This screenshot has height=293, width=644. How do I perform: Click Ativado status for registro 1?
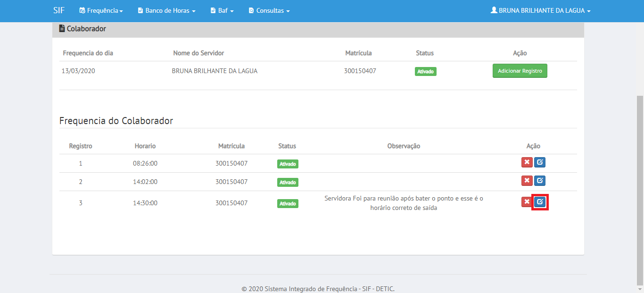[288, 164]
